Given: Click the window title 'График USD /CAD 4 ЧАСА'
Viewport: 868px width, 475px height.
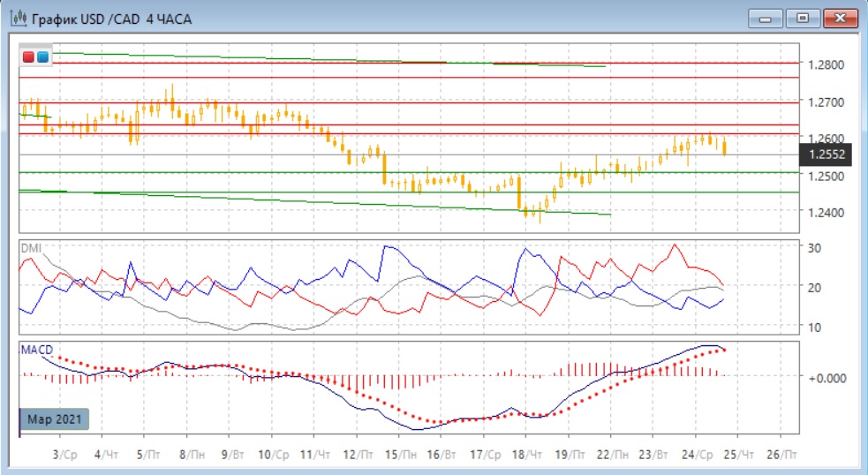Looking at the screenshot, I should point(112,19).
